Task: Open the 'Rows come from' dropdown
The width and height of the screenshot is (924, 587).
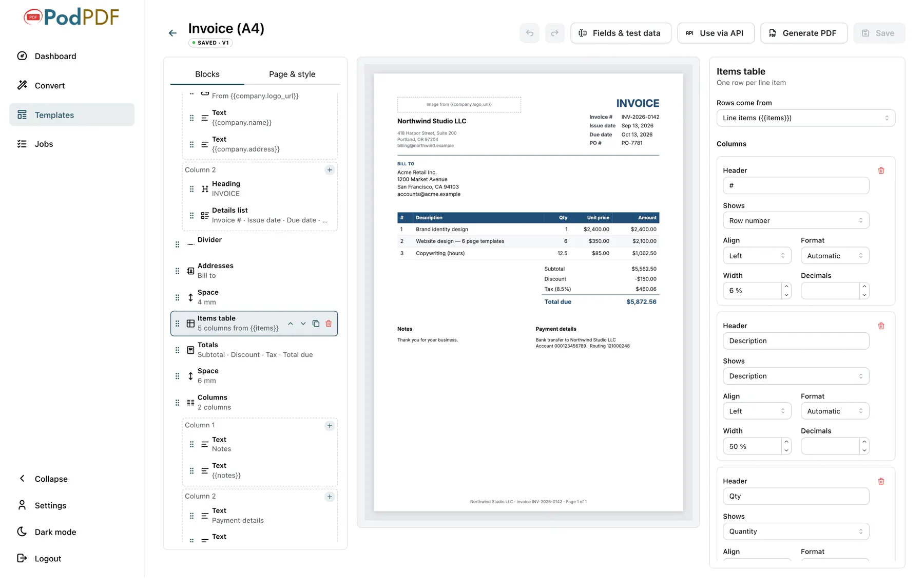Action: [x=805, y=118]
